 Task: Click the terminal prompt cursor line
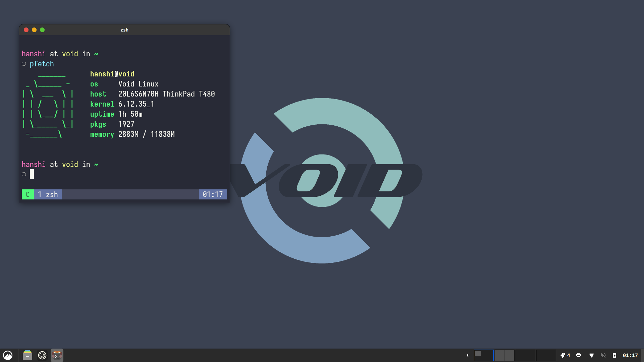32,174
